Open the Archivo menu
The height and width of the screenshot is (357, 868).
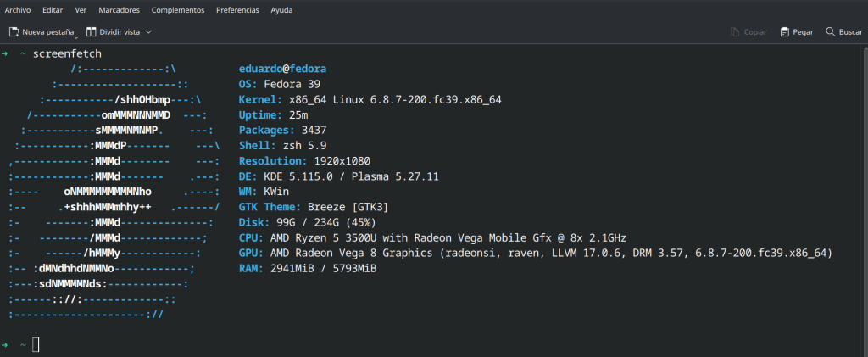(18, 10)
